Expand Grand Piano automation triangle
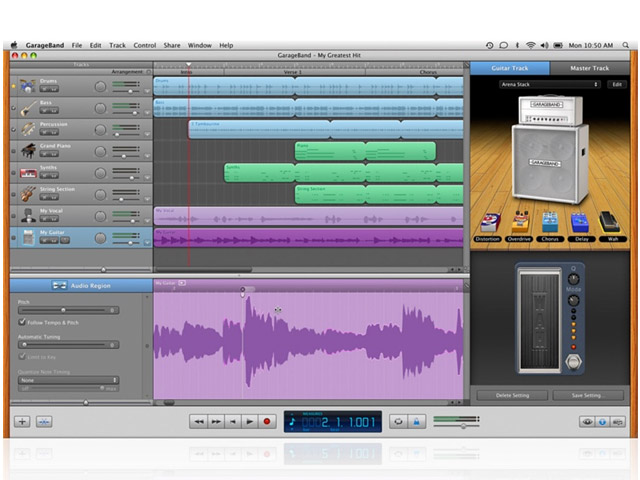This screenshot has width=640, height=480. pos(147,156)
